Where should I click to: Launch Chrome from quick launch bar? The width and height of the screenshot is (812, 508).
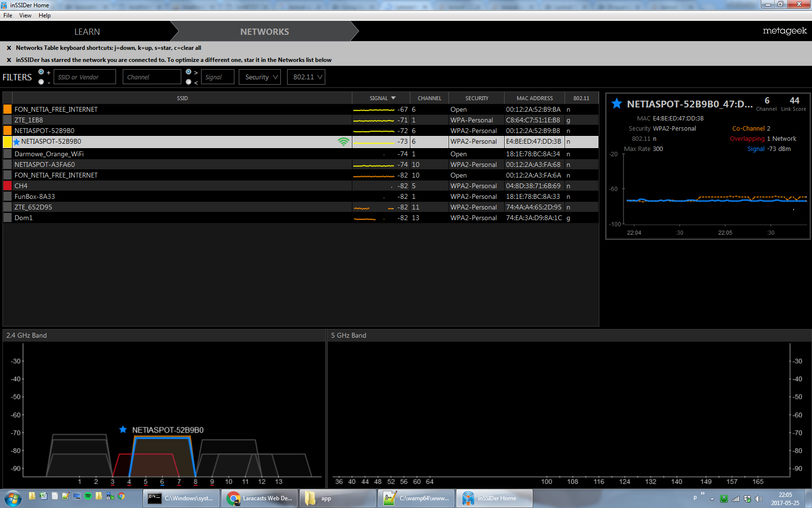pyautogui.click(x=121, y=496)
